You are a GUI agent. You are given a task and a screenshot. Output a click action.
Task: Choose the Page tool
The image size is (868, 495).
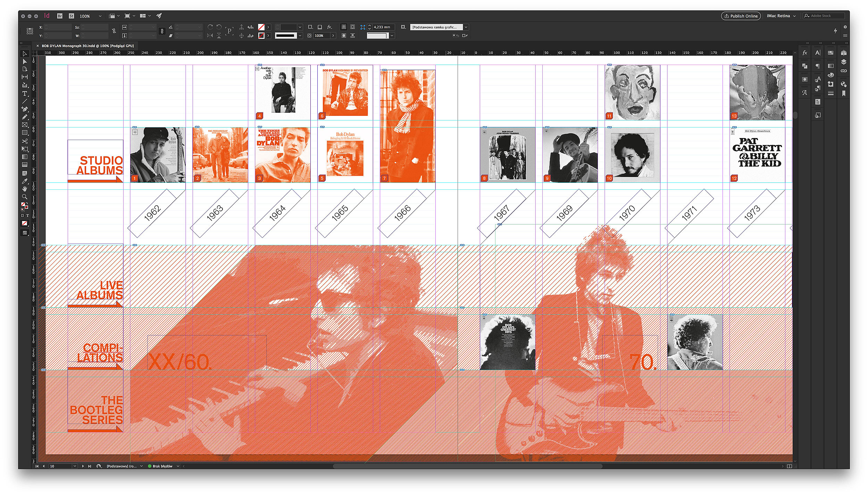pyautogui.click(x=25, y=69)
